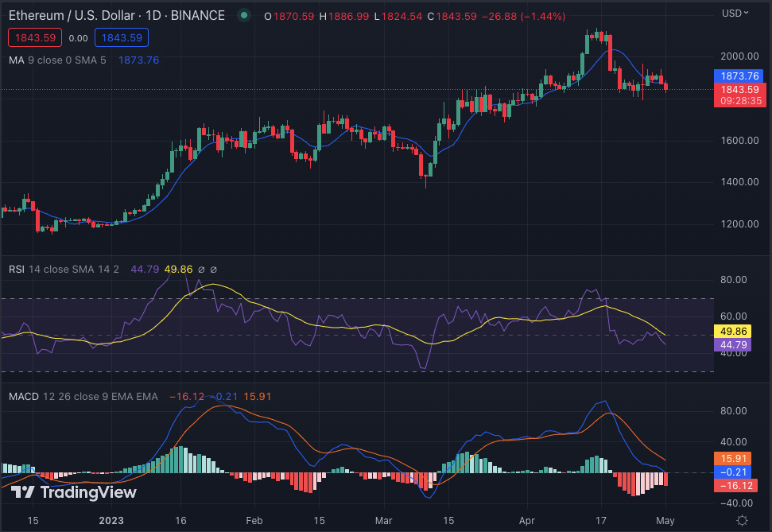Click the high value H1886.99 in the header

[x=344, y=16]
